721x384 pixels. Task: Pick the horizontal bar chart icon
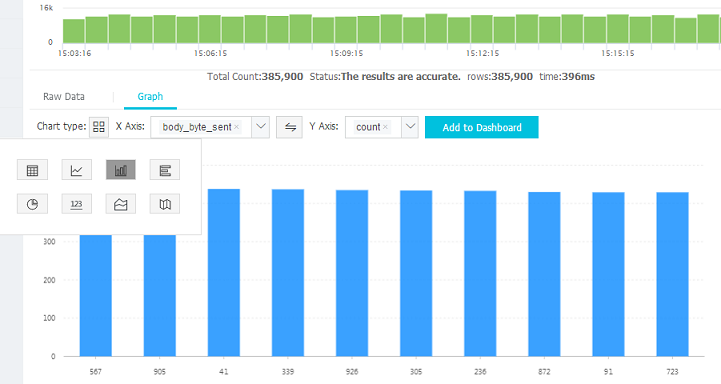[x=165, y=170]
